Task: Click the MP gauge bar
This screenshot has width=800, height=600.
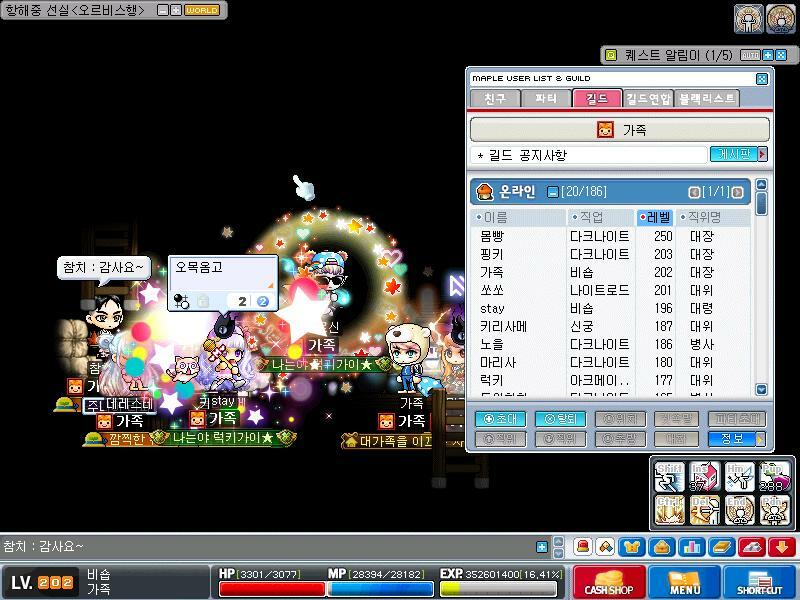Action: [380, 588]
